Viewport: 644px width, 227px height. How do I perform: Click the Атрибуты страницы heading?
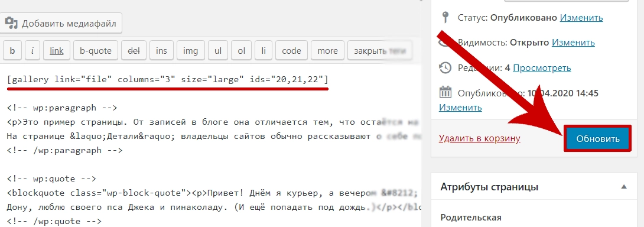(490, 187)
